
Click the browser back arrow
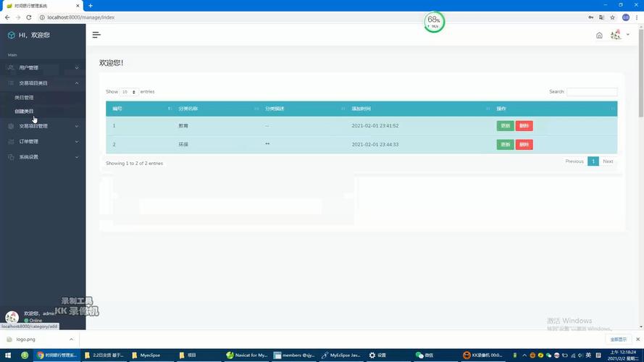pos(7,17)
